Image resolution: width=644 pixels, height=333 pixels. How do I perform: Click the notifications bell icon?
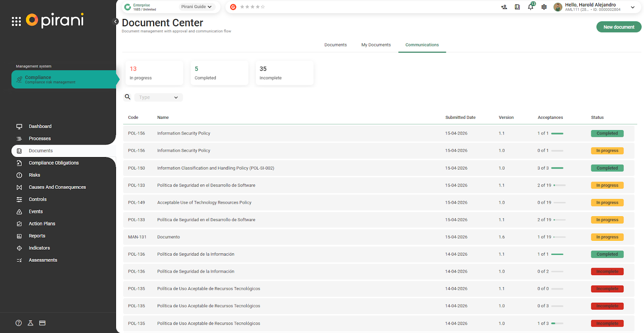point(530,7)
